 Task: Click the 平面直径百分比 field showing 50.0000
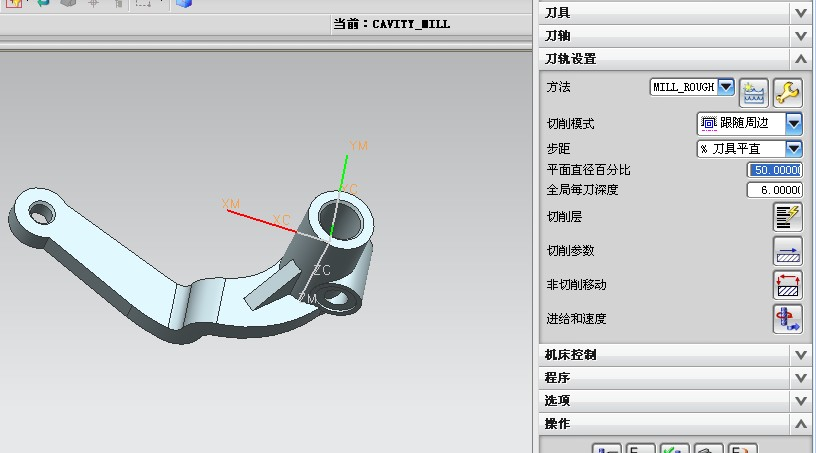coord(775,170)
